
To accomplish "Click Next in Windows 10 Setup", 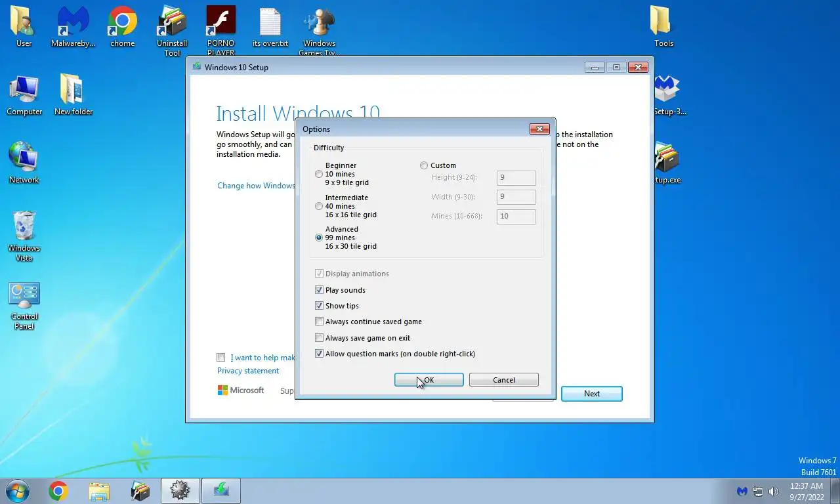I will click(592, 394).
